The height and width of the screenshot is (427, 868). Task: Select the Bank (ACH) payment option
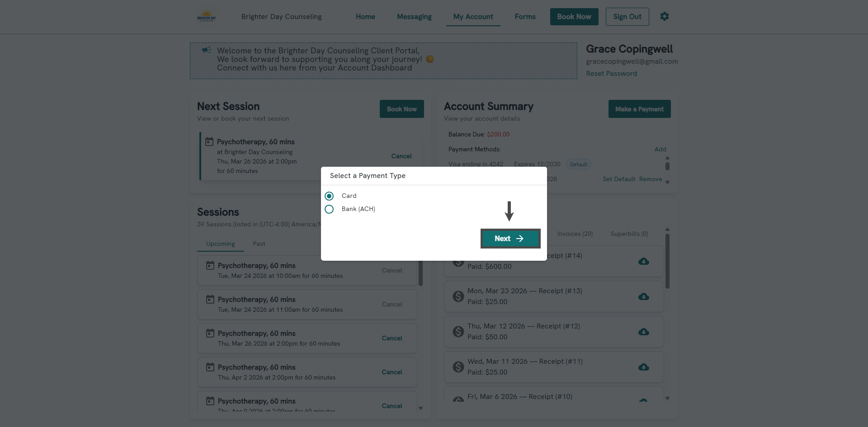[x=329, y=209]
